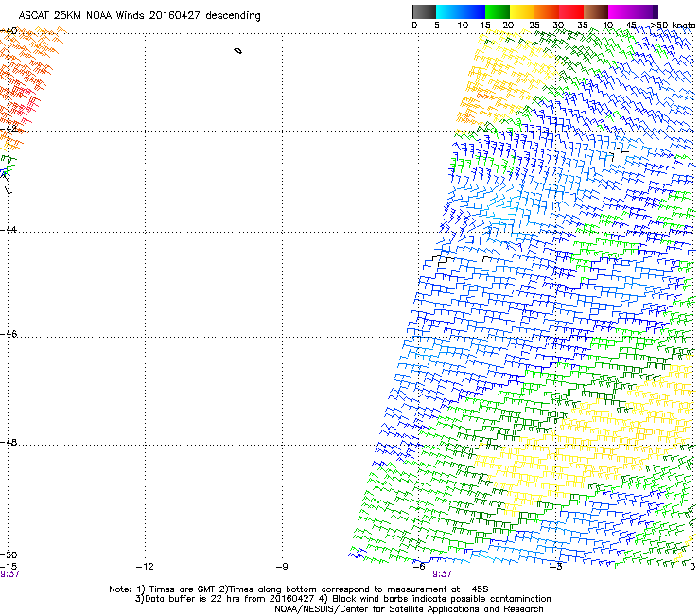The width and height of the screenshot is (700, 615).
Task: Click the orange 25–30 knots legend swatch
Action: coord(546,11)
